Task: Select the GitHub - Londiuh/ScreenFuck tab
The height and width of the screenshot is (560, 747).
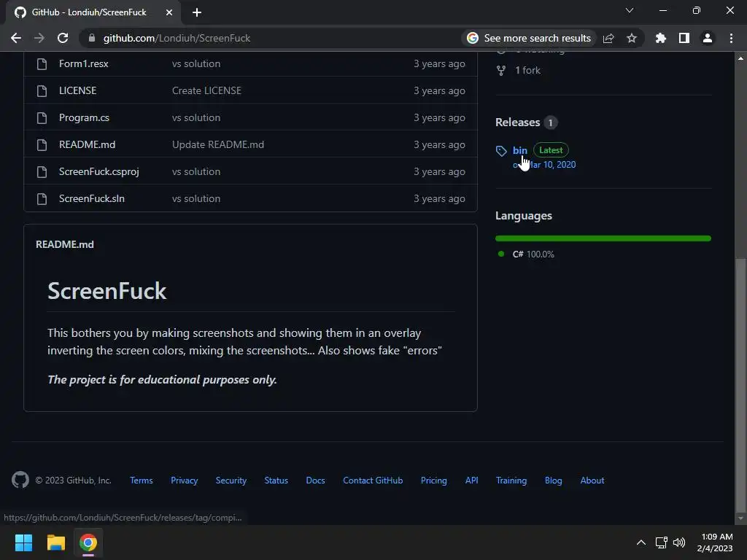Action: (x=93, y=12)
